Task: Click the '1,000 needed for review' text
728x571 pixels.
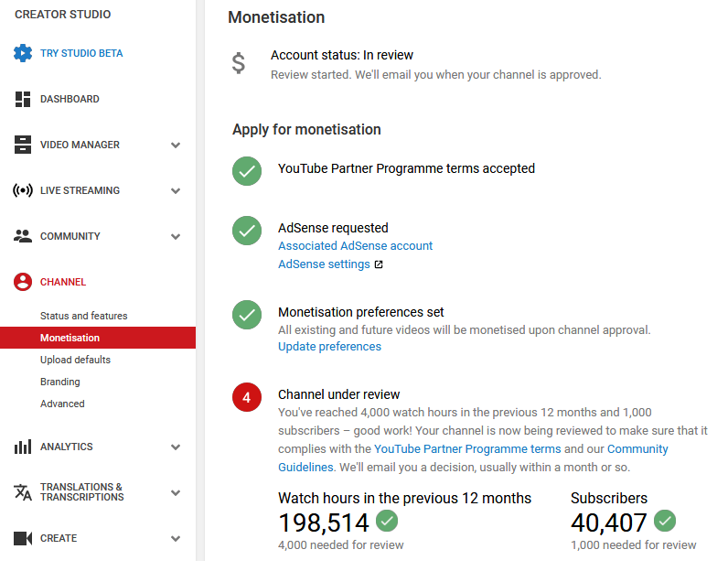Action: pos(633,545)
